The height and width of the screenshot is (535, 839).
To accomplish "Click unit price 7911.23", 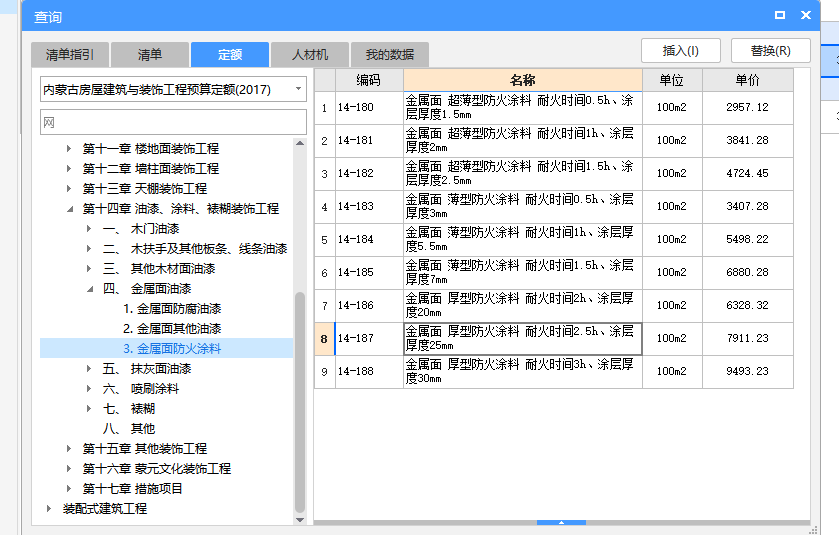I will pyautogui.click(x=748, y=339).
